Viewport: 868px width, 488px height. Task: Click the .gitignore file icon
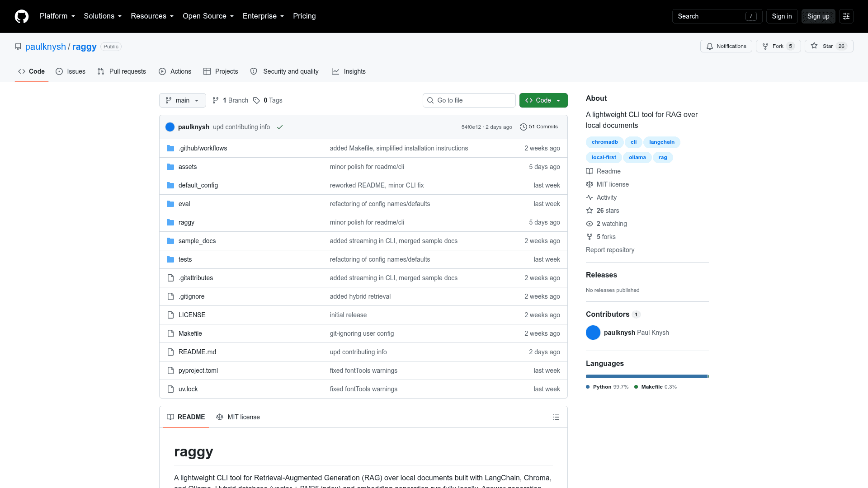click(170, 296)
